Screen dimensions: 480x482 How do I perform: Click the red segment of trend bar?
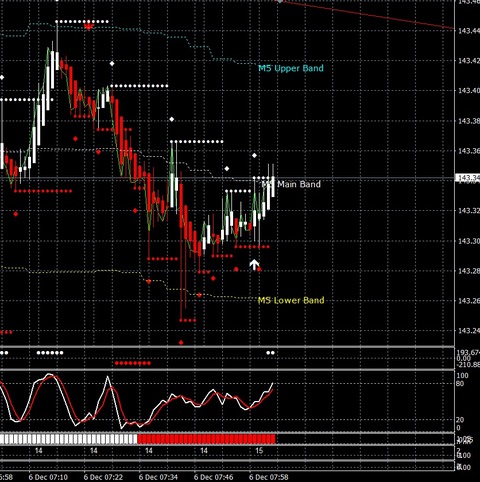(206, 439)
